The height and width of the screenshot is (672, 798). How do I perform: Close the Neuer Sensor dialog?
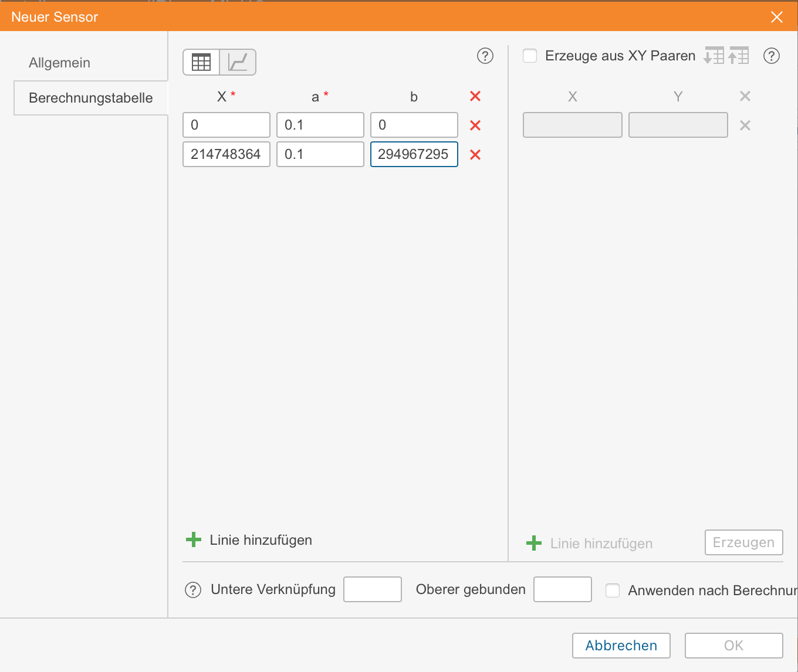(776, 17)
